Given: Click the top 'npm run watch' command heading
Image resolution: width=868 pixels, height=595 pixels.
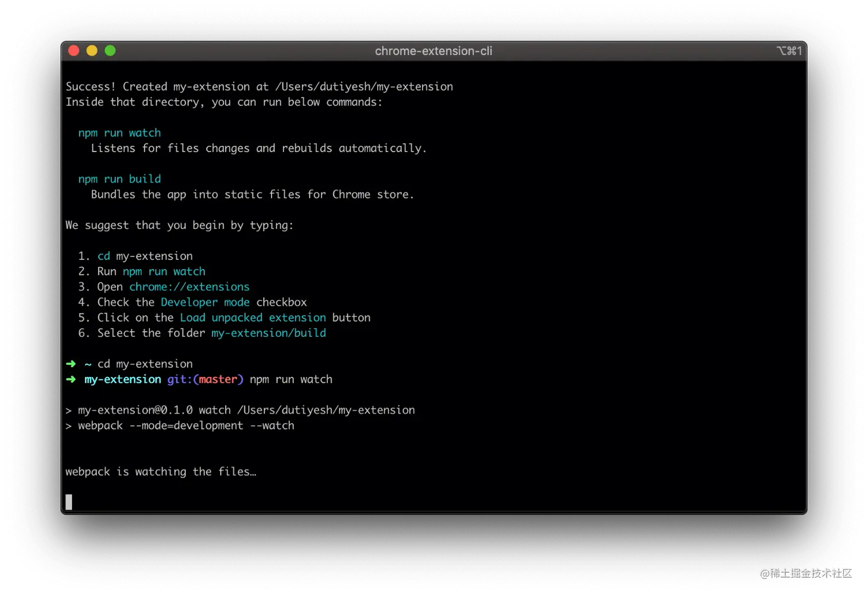Looking at the screenshot, I should click(119, 133).
